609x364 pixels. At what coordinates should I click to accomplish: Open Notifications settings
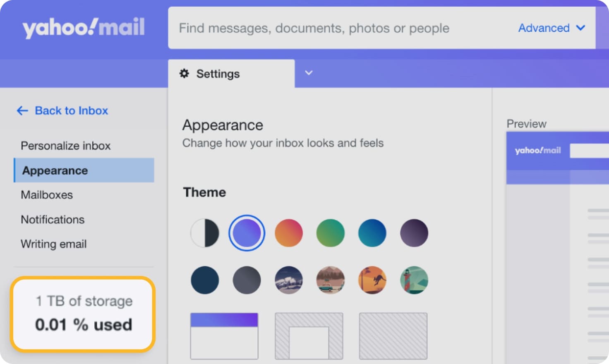53,220
